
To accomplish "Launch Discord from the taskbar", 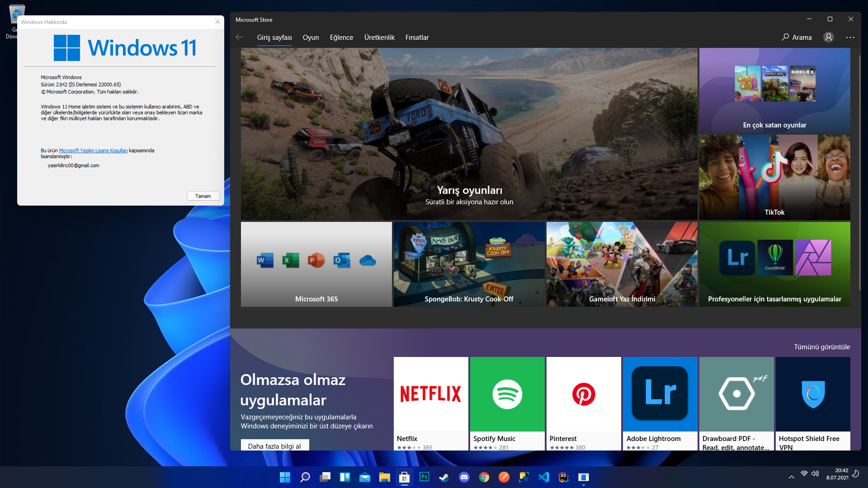I will pos(464,477).
